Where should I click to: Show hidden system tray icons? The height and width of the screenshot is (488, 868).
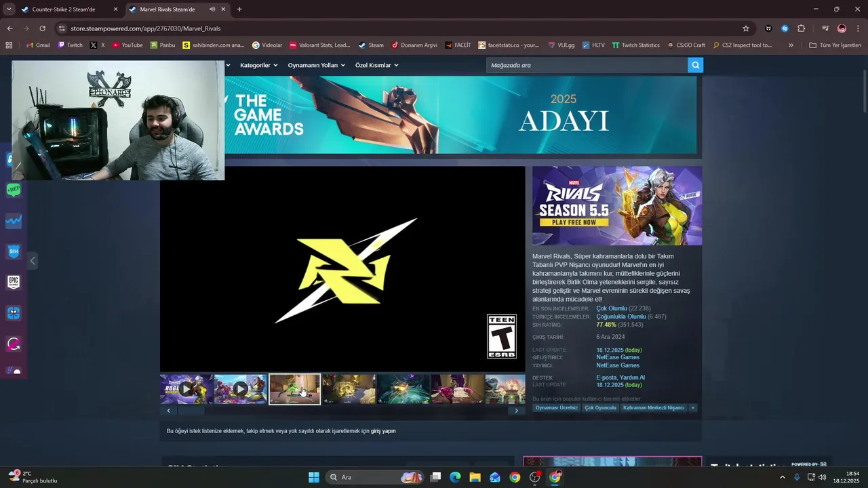click(782, 477)
